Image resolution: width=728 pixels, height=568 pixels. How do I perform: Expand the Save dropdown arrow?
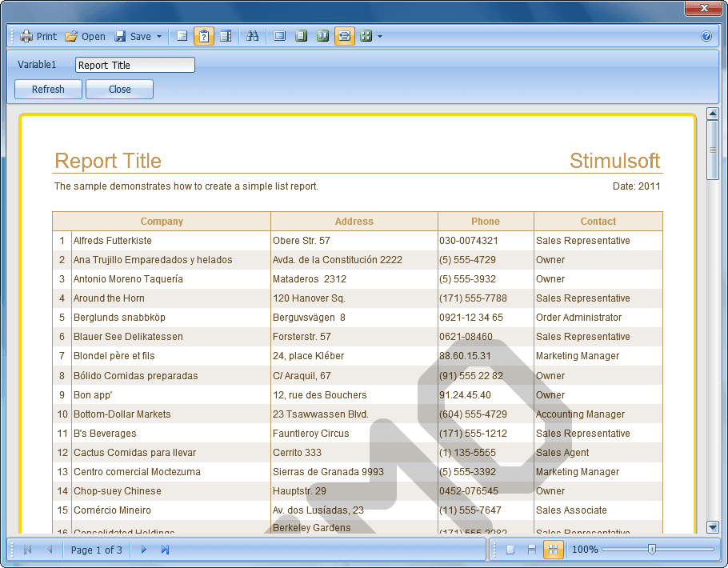tap(158, 36)
